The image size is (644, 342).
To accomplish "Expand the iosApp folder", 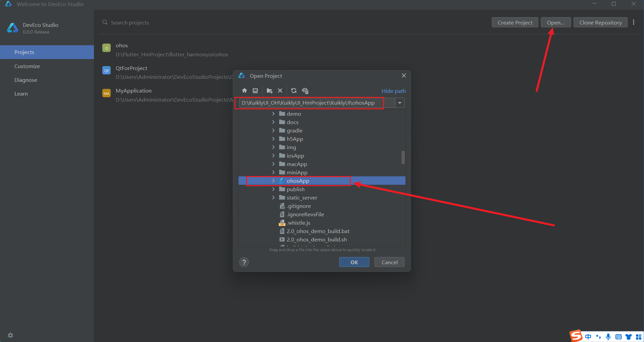I will [273, 156].
